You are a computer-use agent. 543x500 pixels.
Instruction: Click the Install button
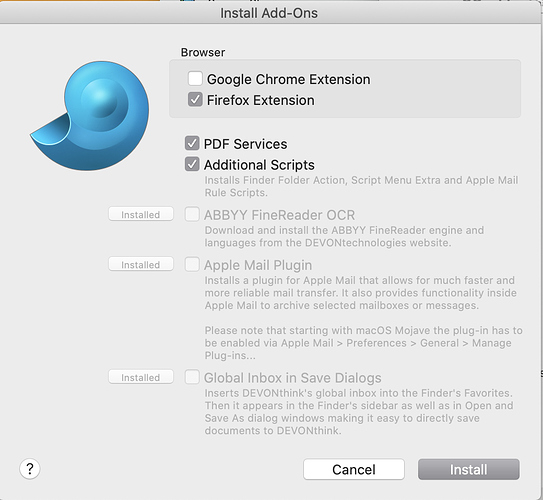(469, 470)
